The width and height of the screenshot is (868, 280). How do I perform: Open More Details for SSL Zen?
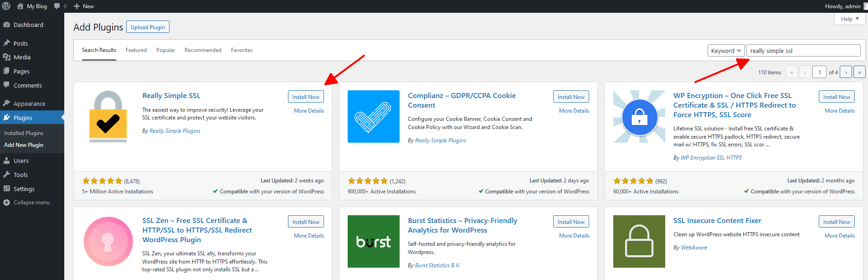[309, 236]
